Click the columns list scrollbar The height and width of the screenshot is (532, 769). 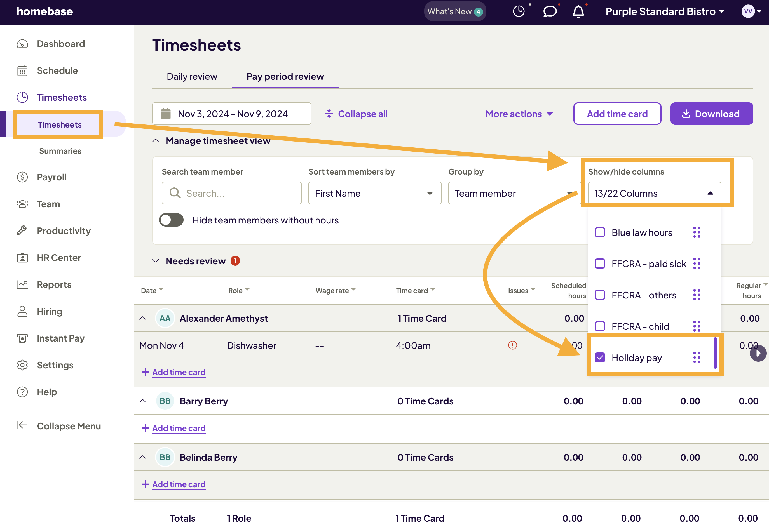pos(715,353)
